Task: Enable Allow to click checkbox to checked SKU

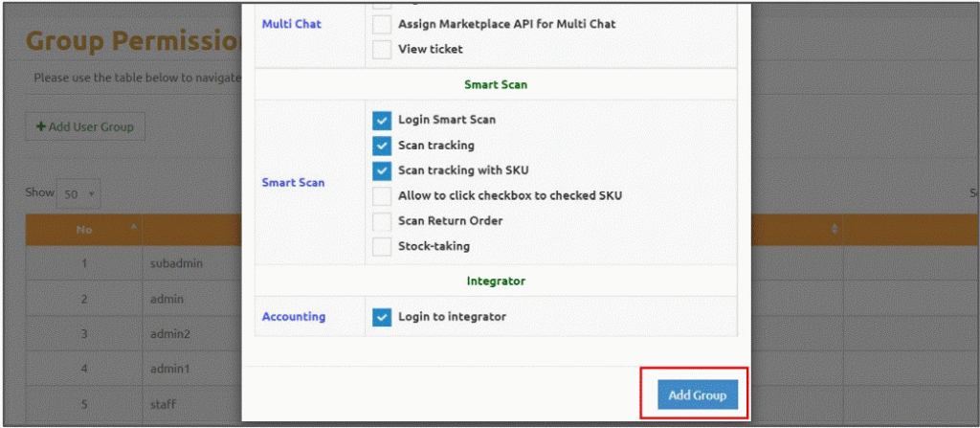Action: tap(382, 196)
